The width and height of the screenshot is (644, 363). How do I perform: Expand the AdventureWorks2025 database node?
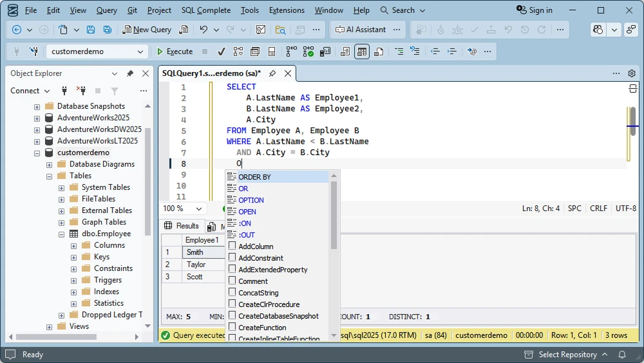click(x=37, y=118)
